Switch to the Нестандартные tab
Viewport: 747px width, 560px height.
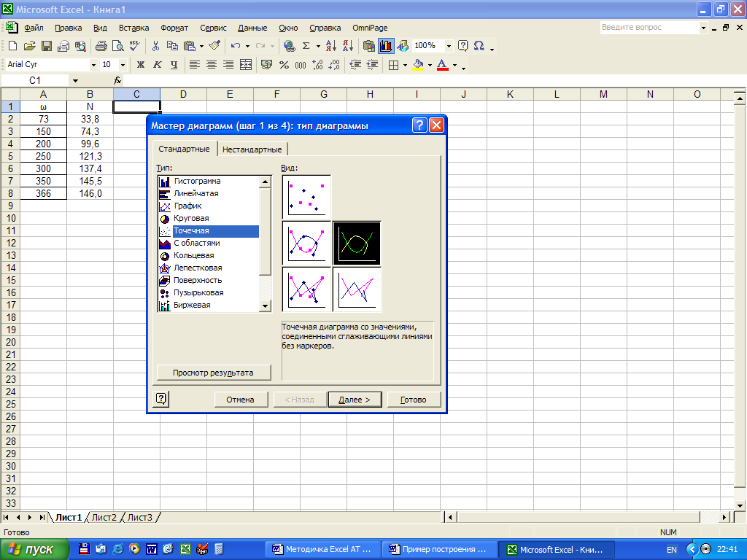[252, 149]
